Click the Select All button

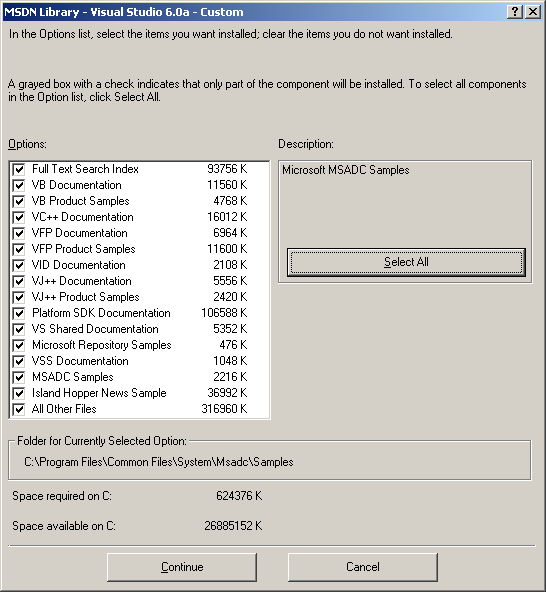(x=406, y=262)
